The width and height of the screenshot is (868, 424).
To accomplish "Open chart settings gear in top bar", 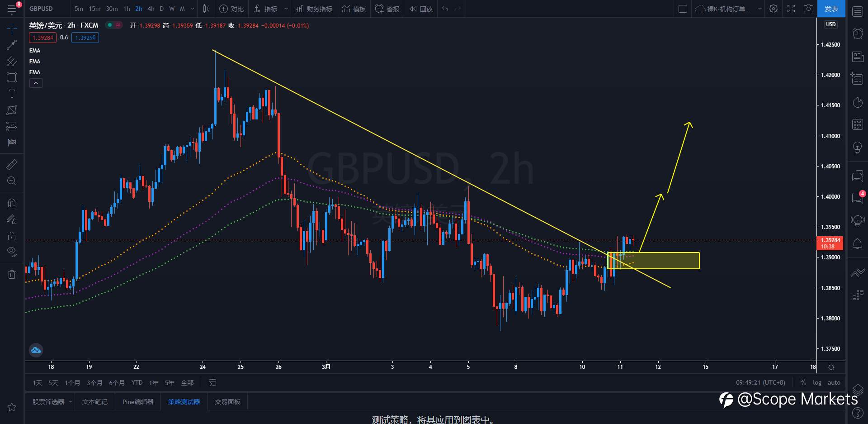I will 774,9.
